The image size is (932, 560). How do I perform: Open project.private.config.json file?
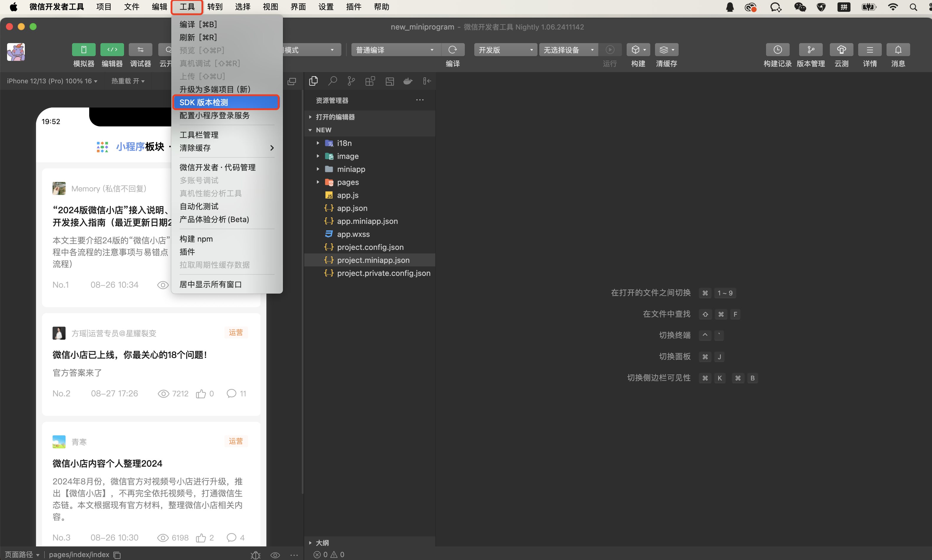tap(370, 273)
